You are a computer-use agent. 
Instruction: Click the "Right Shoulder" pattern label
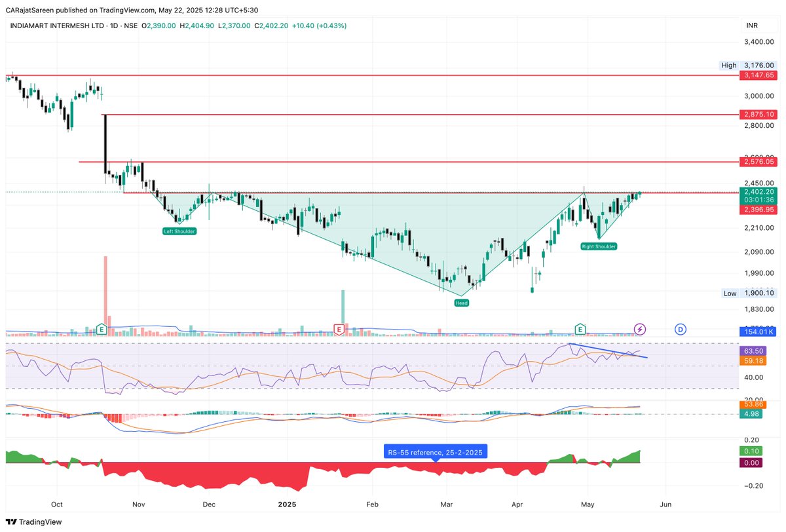point(598,246)
